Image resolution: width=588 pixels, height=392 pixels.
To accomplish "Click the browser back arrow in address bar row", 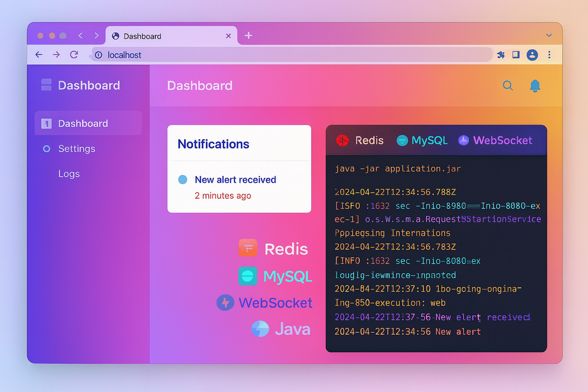I will [x=39, y=55].
